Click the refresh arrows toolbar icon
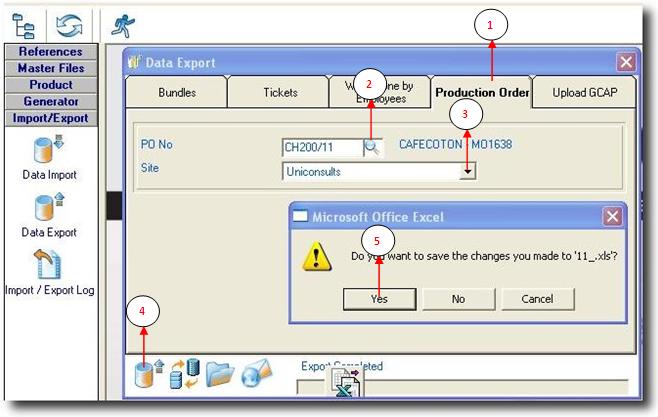Screen dimensions: 658x417 [x=68, y=23]
